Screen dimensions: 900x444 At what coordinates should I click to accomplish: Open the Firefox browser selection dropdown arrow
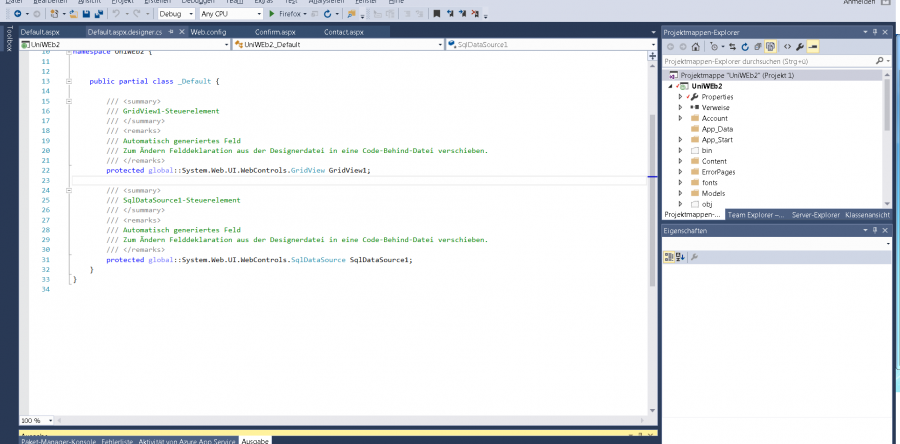(305, 13)
